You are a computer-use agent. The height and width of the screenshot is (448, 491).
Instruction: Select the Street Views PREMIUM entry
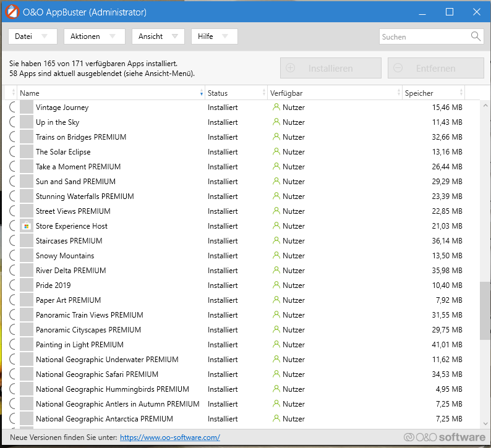click(x=73, y=211)
